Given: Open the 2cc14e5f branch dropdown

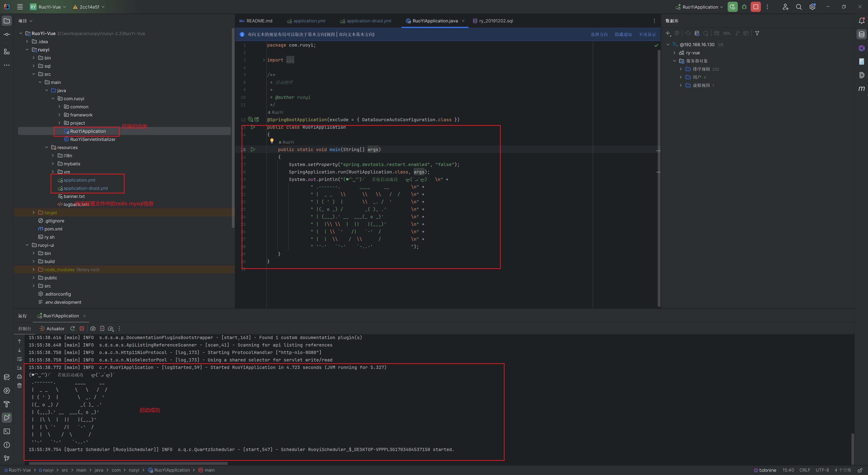Looking at the screenshot, I should [89, 7].
